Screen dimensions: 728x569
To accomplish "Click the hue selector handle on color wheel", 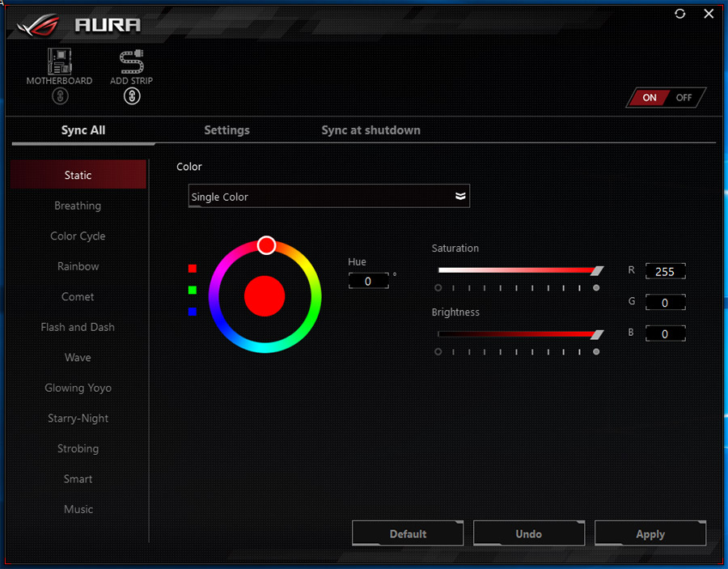I will (266, 244).
